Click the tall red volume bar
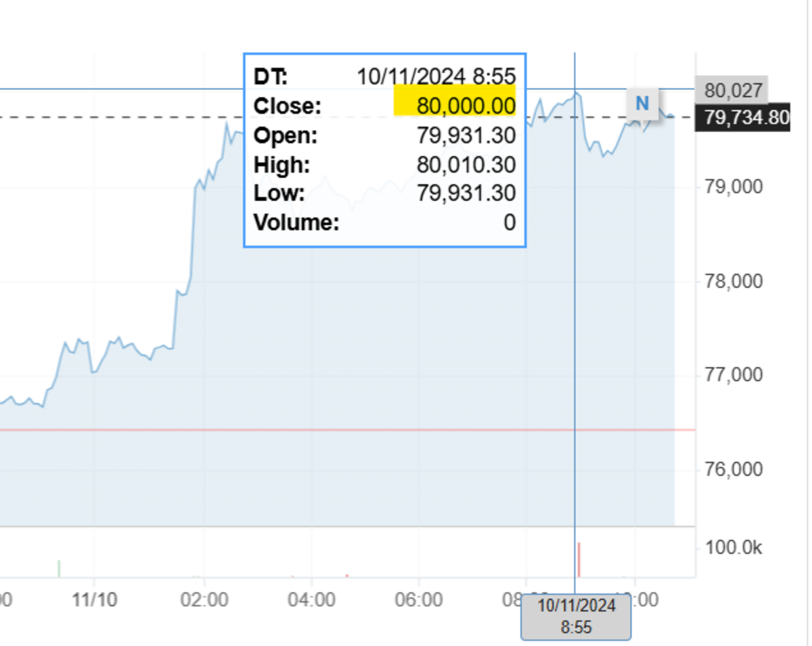This screenshot has height=646, width=812. (x=579, y=559)
